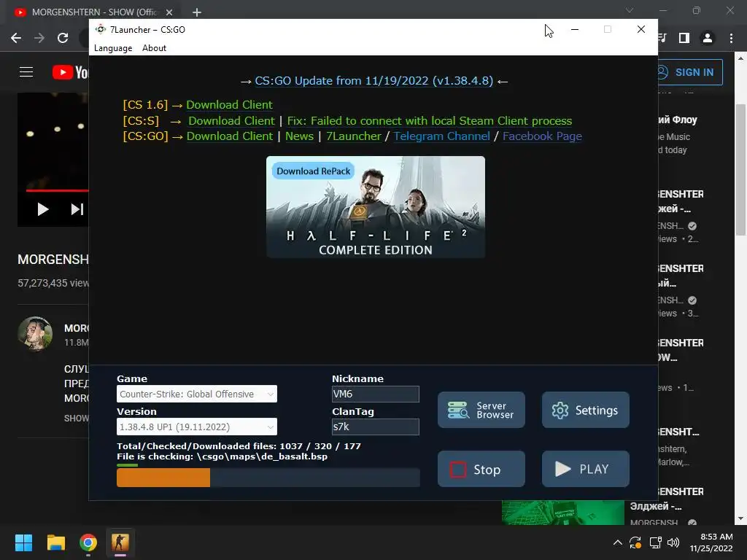This screenshot has width=747, height=560.
Task: Click the Chrome media control icon
Action: (662, 38)
